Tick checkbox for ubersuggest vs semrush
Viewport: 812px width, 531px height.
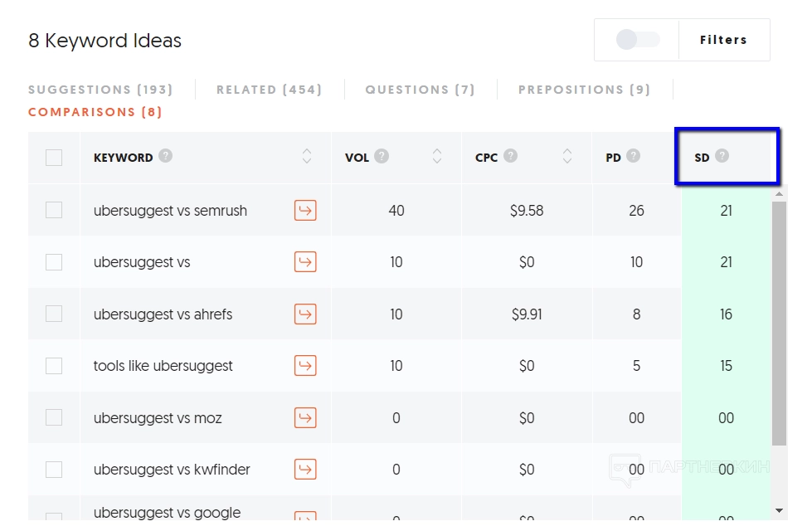click(x=54, y=211)
